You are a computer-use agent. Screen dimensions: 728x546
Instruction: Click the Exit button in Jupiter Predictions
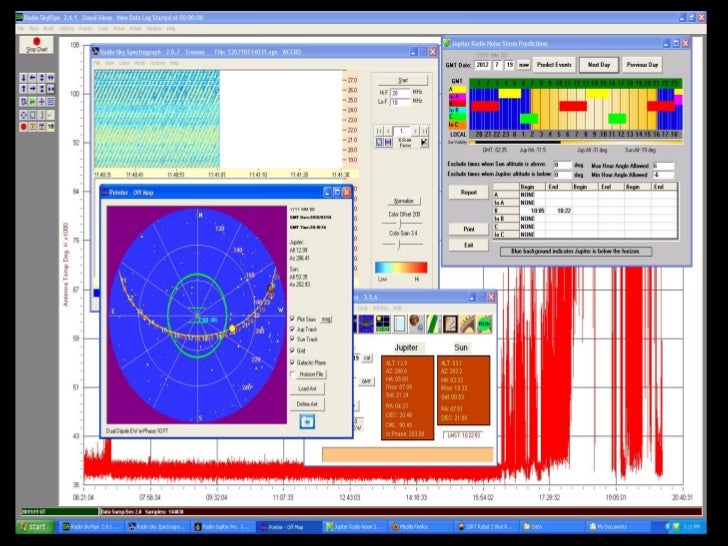coord(468,245)
